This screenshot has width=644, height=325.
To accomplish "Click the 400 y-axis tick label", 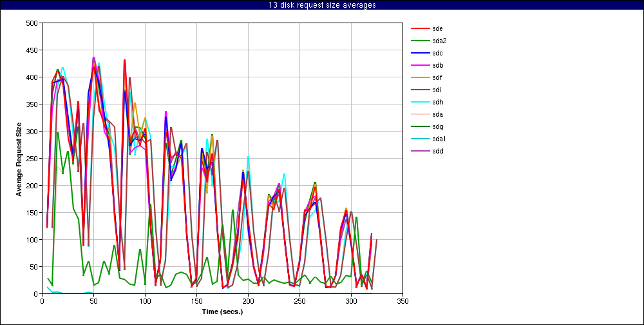I will [33, 77].
